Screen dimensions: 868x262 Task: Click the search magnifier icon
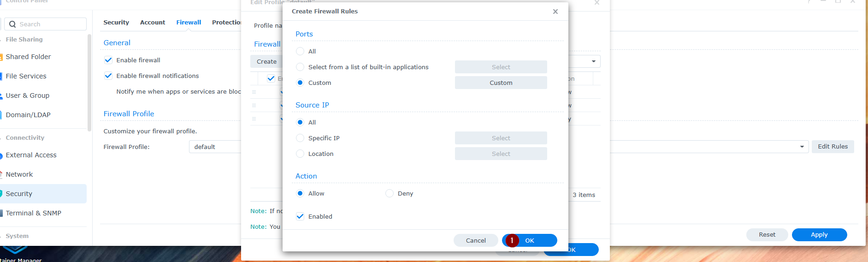click(x=12, y=24)
